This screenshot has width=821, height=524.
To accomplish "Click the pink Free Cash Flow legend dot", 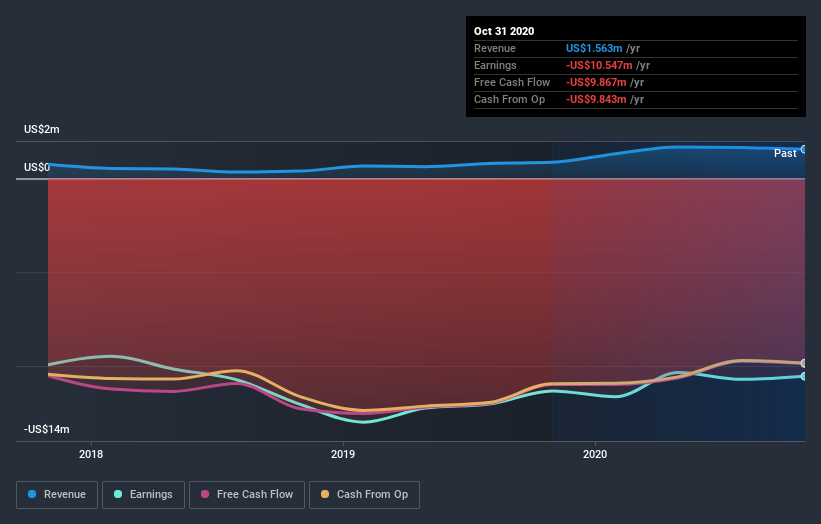I will (205, 494).
